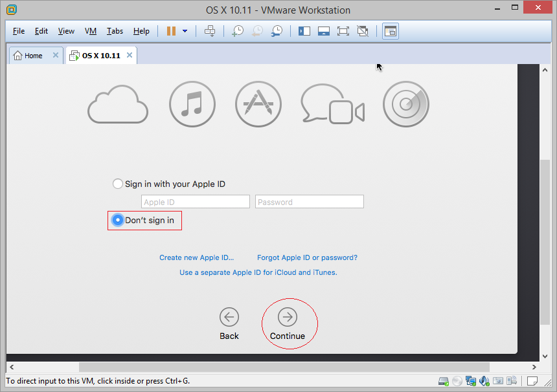Maximize the VMware Workstation window

click(x=515, y=8)
